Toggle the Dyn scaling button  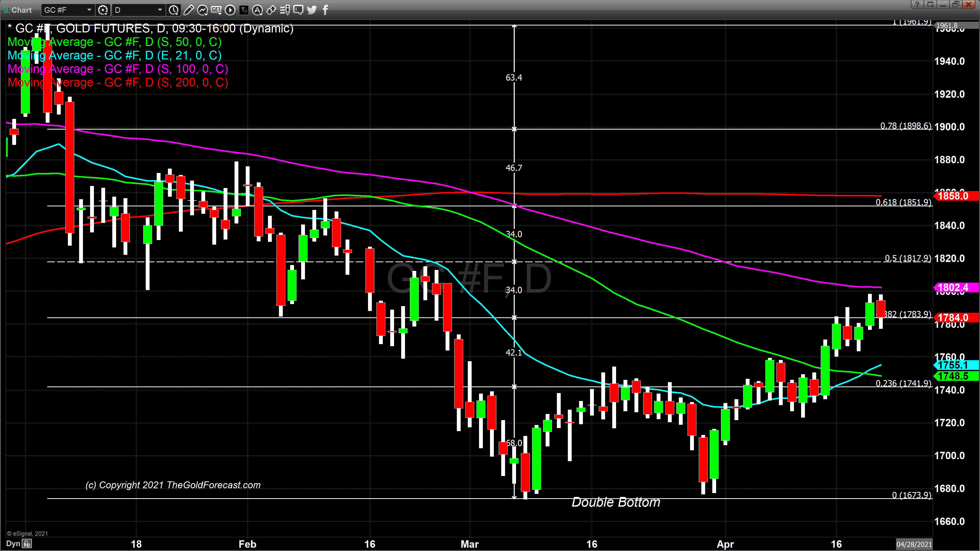[x=13, y=543]
